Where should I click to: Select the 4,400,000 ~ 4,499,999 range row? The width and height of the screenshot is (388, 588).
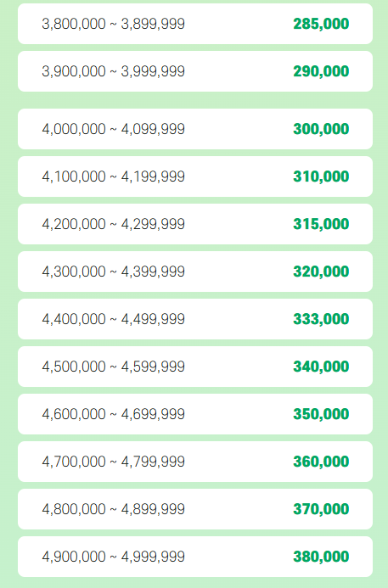pyautogui.click(x=195, y=319)
